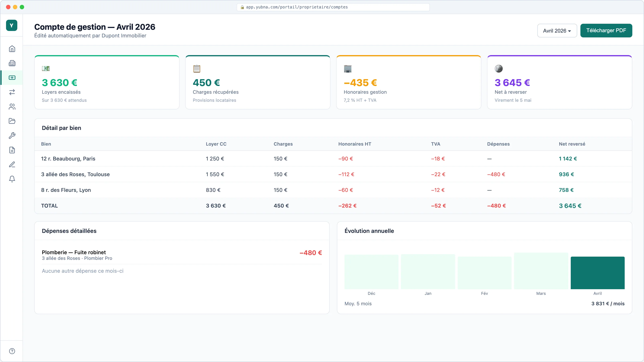Click the Bien column header
The image size is (644, 362).
click(x=46, y=144)
